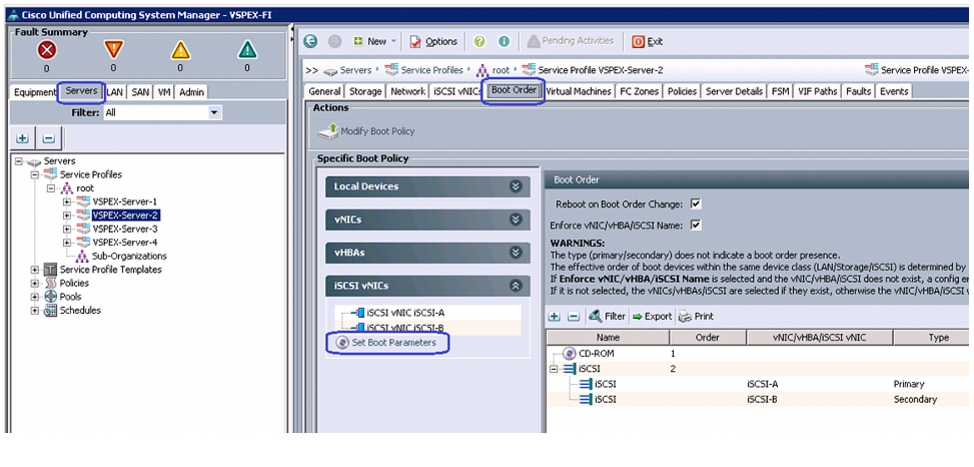This screenshot has width=974, height=467.
Task: Select Sub-Organizations in the tree
Action: pos(129,256)
